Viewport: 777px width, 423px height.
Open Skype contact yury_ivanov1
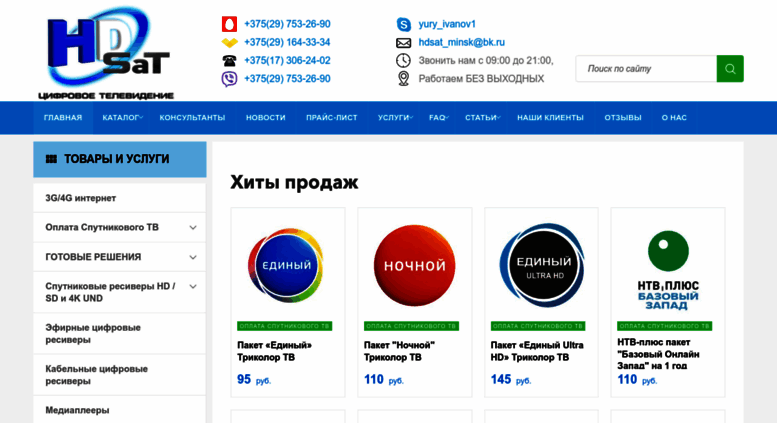coord(447,24)
